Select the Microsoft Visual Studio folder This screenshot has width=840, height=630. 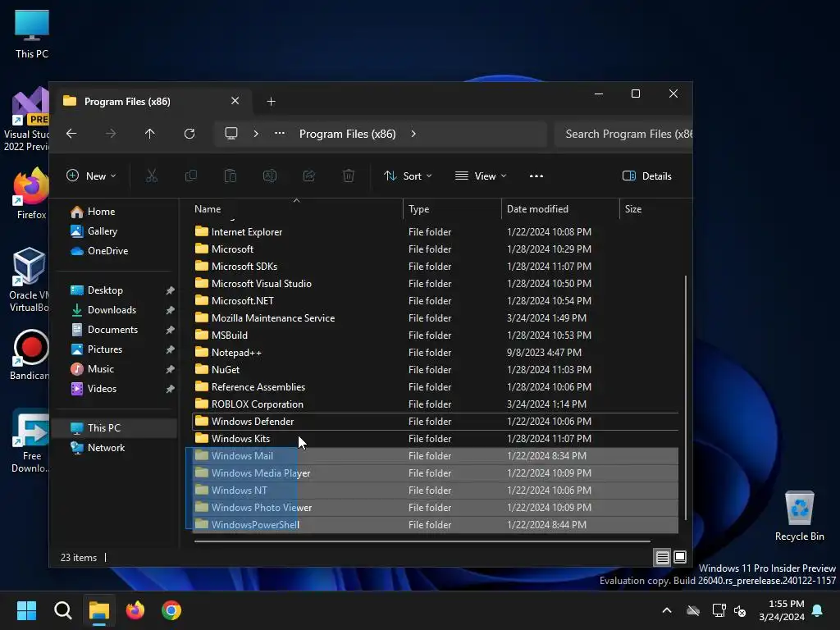click(x=435, y=283)
